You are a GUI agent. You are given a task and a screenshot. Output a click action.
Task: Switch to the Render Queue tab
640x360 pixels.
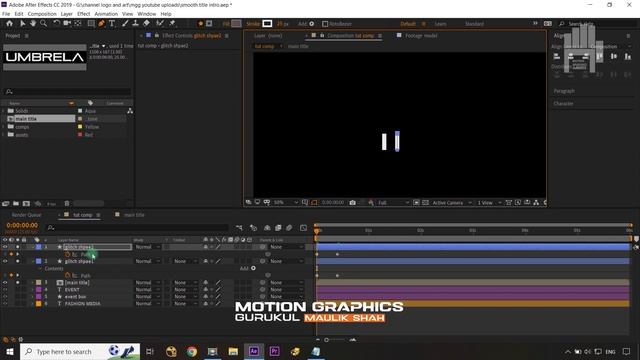27,215
